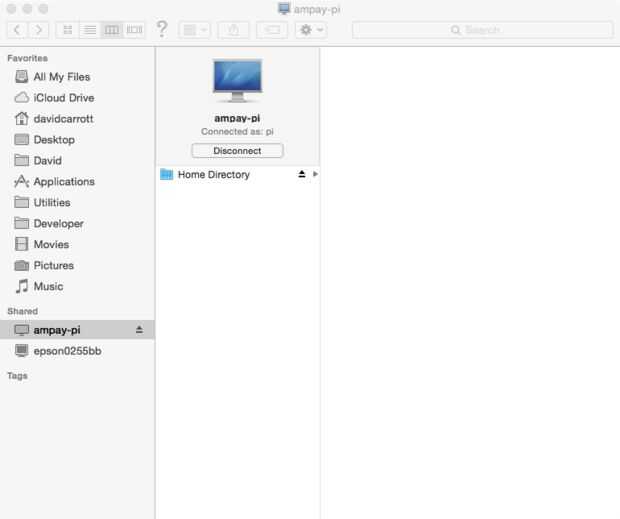Click the Edit Tags toolbar button
Screen dimensions: 620x519
(x=272, y=30)
